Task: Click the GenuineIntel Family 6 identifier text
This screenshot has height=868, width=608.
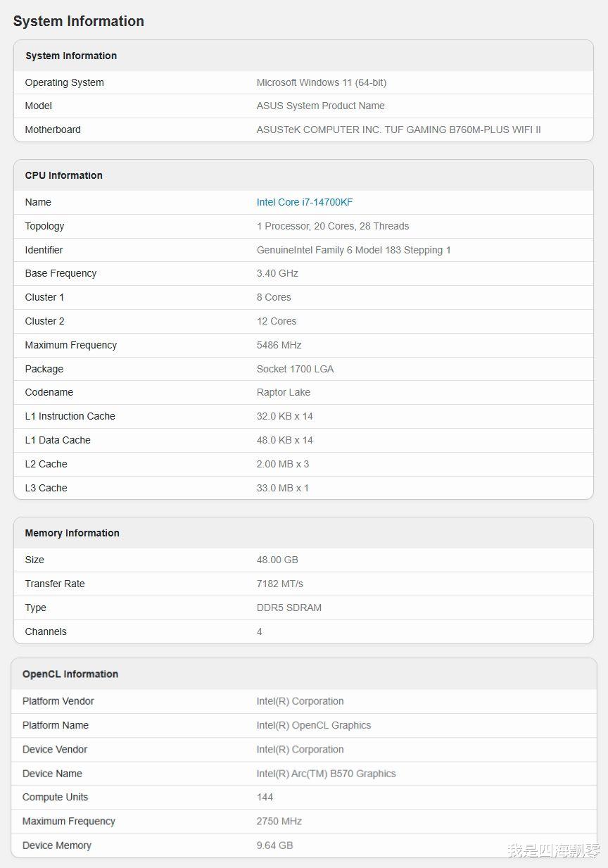Action: 353,250
